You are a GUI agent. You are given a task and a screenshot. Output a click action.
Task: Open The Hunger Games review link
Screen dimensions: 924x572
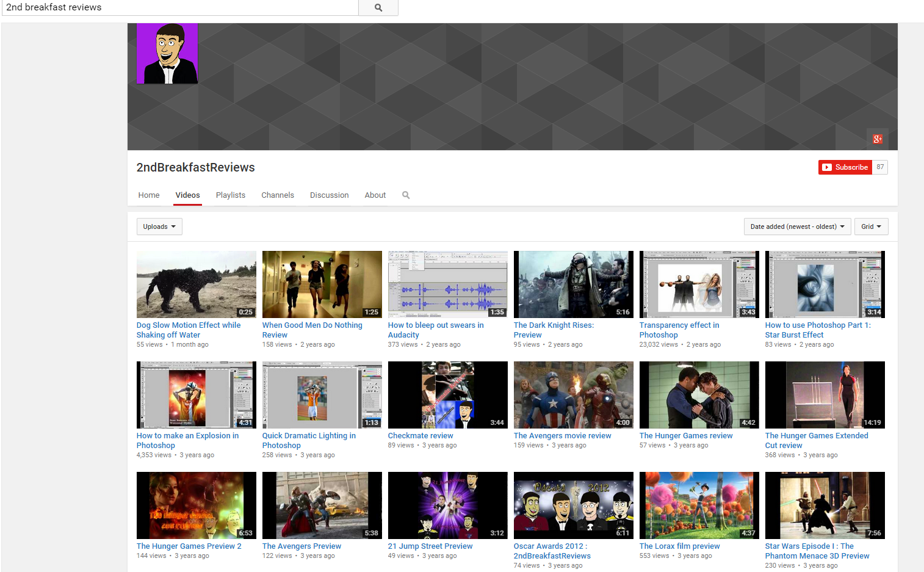tap(686, 436)
